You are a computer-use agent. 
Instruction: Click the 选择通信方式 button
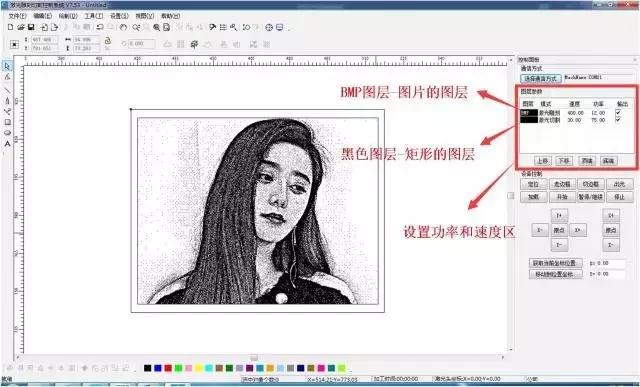click(541, 78)
